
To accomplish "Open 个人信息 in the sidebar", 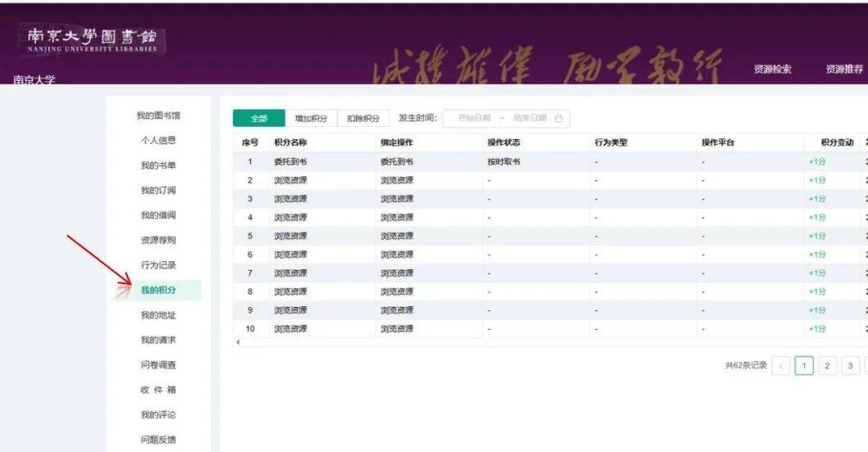I will [x=158, y=140].
